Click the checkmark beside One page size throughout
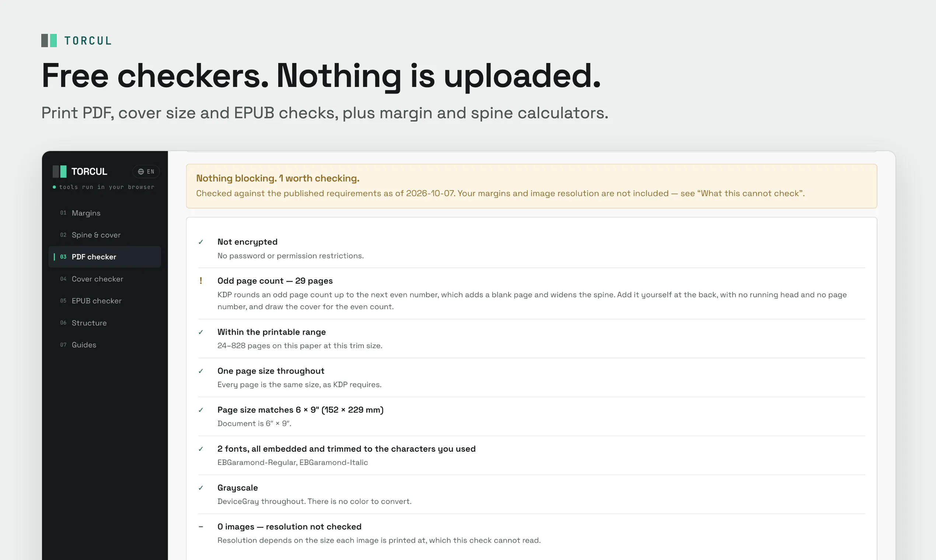This screenshot has width=936, height=560. [x=201, y=371]
